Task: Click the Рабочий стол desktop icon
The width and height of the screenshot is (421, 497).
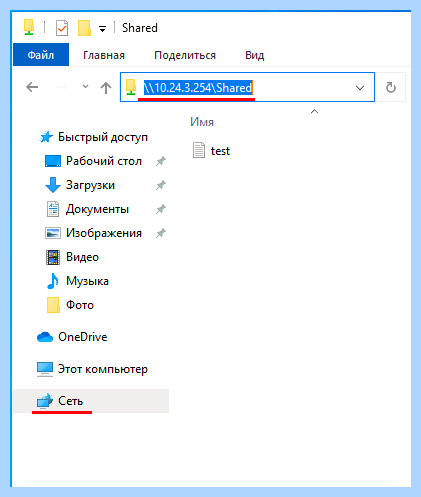Action: pyautogui.click(x=53, y=161)
